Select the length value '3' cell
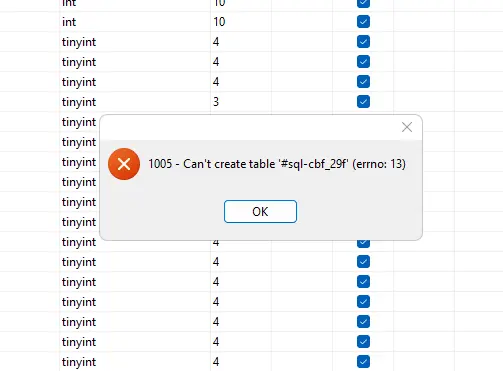The height and width of the screenshot is (371, 503). pyautogui.click(x=241, y=102)
